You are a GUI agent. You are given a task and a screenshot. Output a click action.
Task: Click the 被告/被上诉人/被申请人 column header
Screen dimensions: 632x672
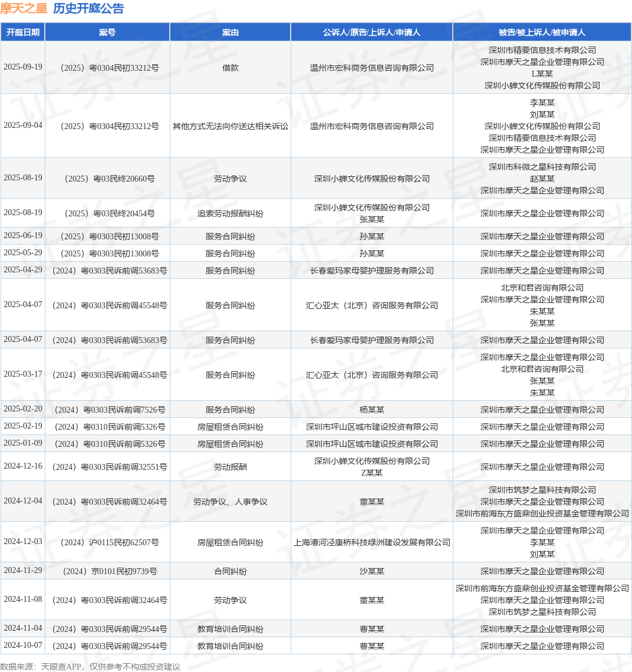point(542,32)
